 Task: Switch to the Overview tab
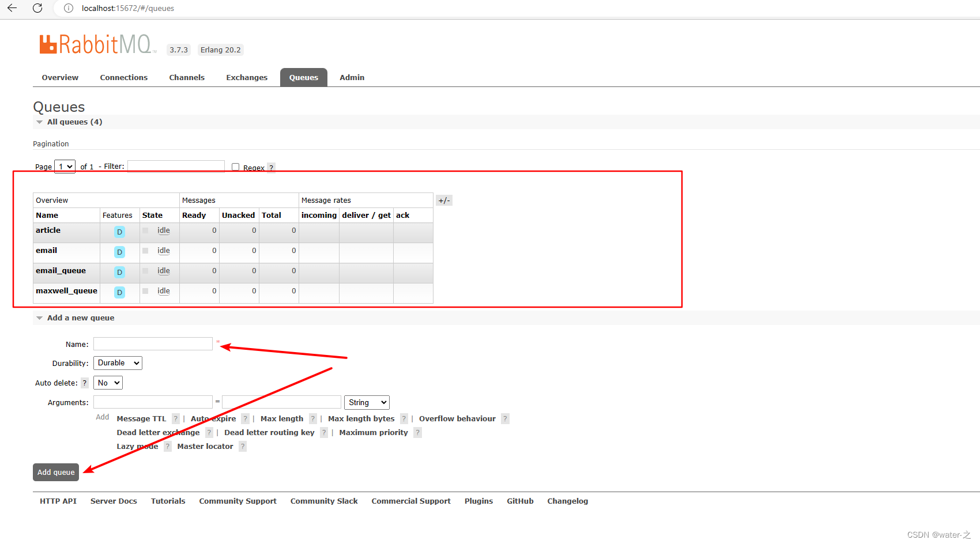[60, 78]
